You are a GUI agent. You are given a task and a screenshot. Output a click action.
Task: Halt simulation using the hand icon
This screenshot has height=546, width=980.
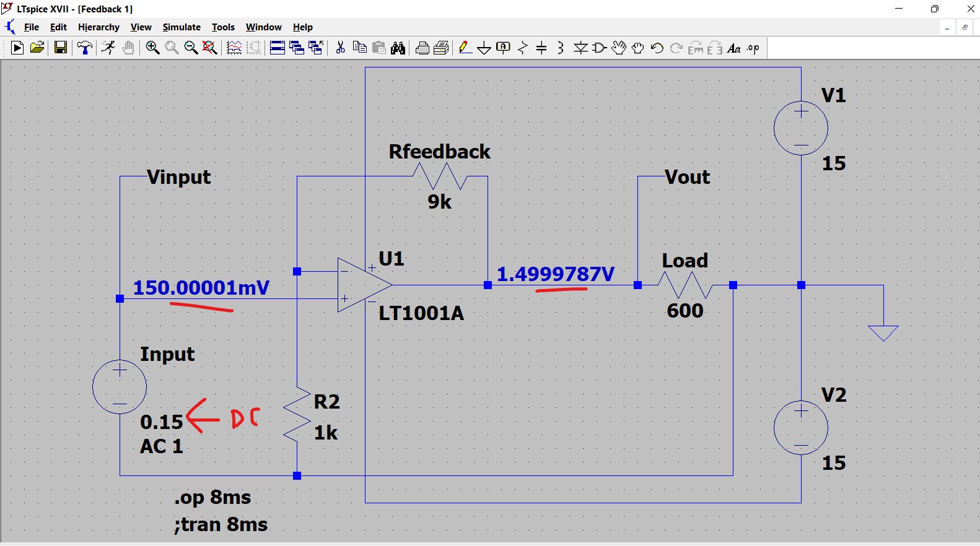tap(128, 48)
